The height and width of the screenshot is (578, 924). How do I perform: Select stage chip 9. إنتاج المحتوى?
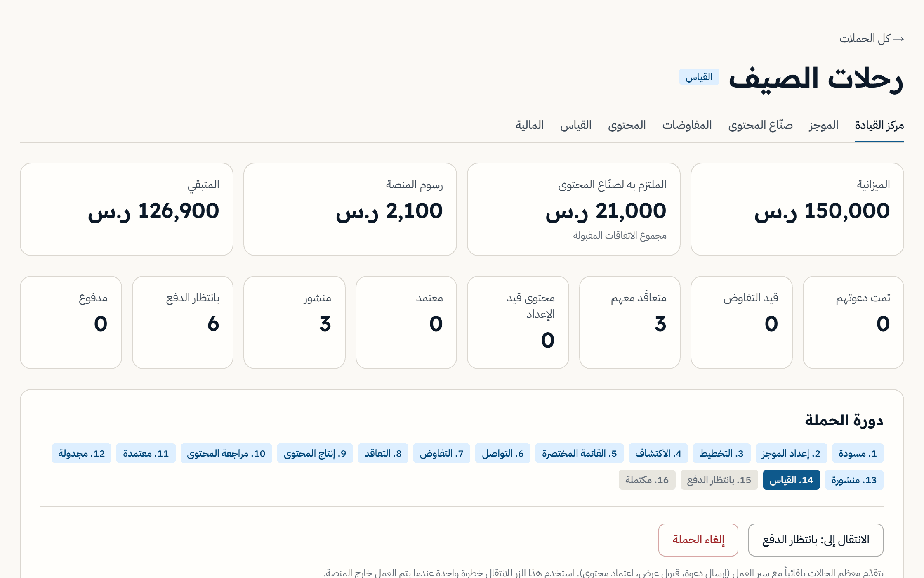tap(315, 454)
